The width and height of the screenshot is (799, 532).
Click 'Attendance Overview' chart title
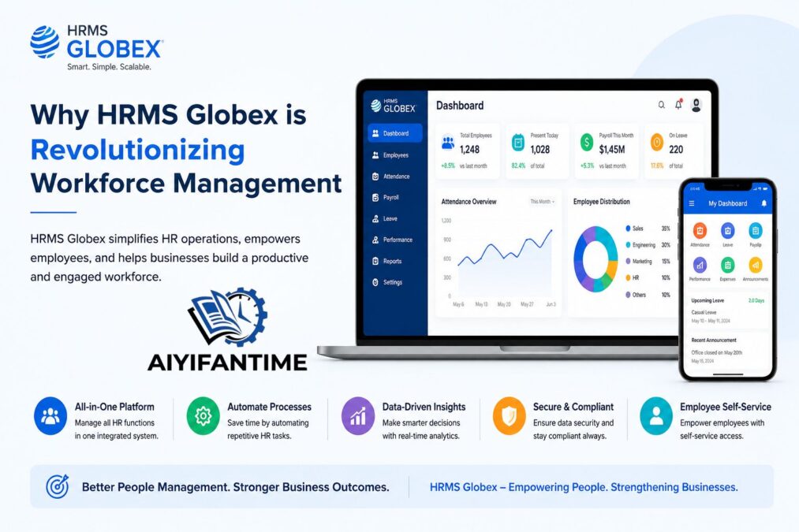point(469,202)
